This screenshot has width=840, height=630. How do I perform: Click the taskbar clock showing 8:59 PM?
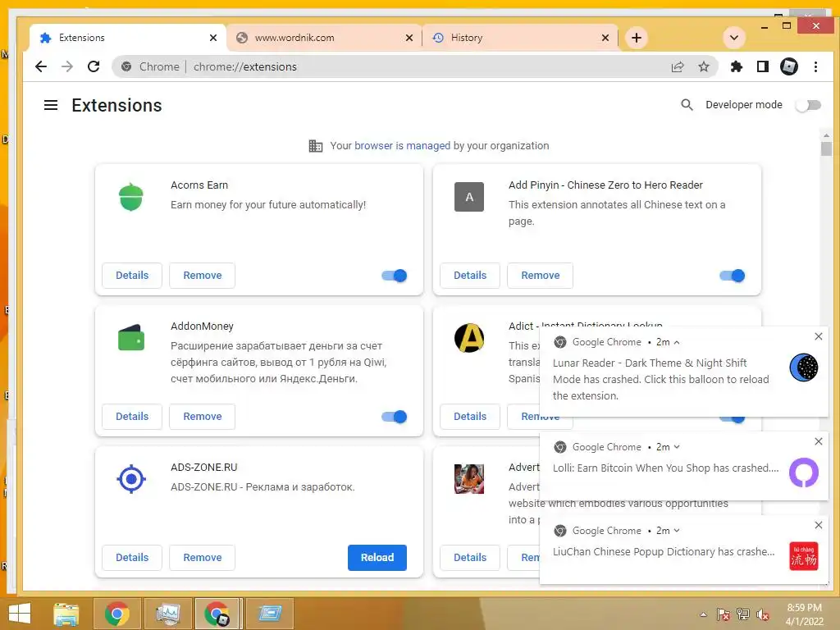point(804,614)
